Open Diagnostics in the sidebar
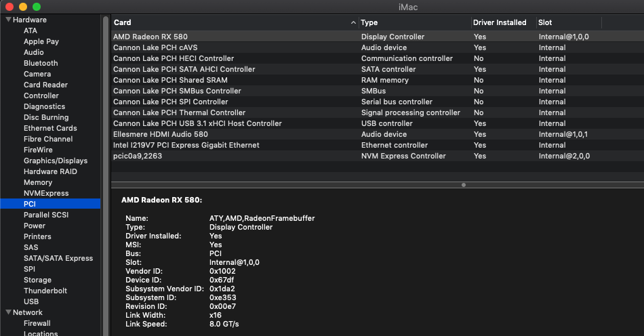The height and width of the screenshot is (336, 644). (44, 106)
